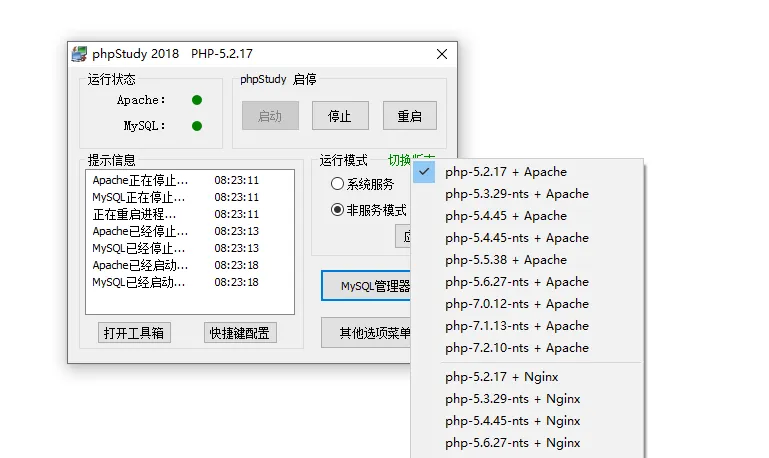Click the checkmark beside php-5.2.17 + Apache
Image resolution: width=769 pixels, height=458 pixels.
click(424, 172)
